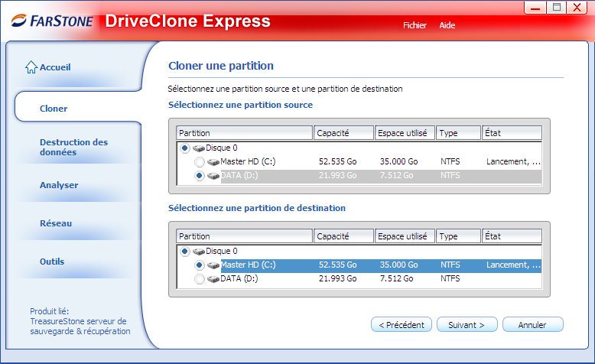Sort destination list by Capacité column header
The width and height of the screenshot is (595, 364).
[x=343, y=236]
